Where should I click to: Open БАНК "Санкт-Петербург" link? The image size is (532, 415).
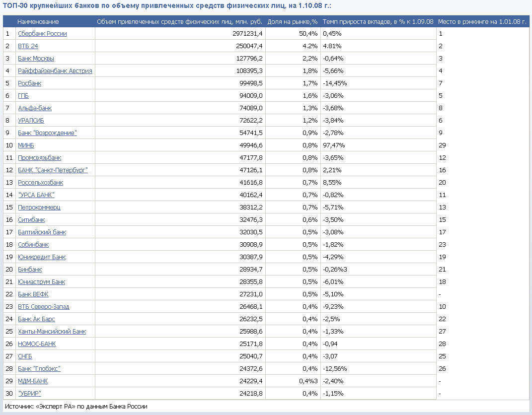coord(53,170)
